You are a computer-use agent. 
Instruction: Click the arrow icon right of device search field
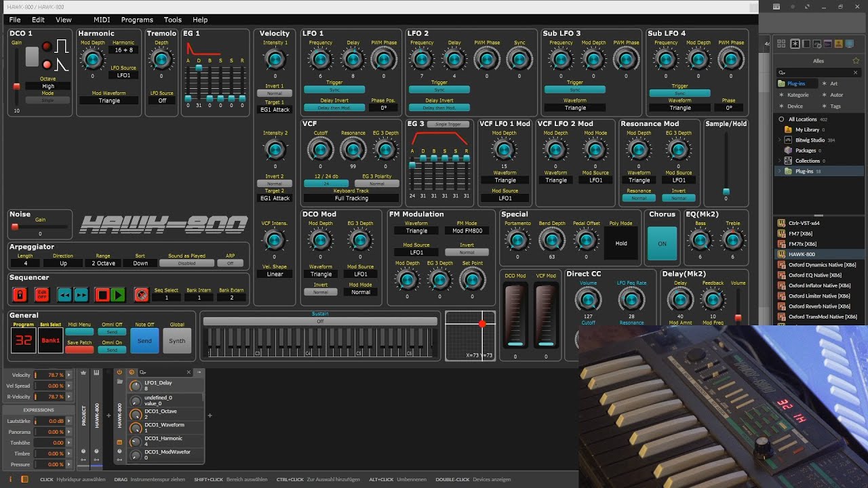tap(199, 372)
